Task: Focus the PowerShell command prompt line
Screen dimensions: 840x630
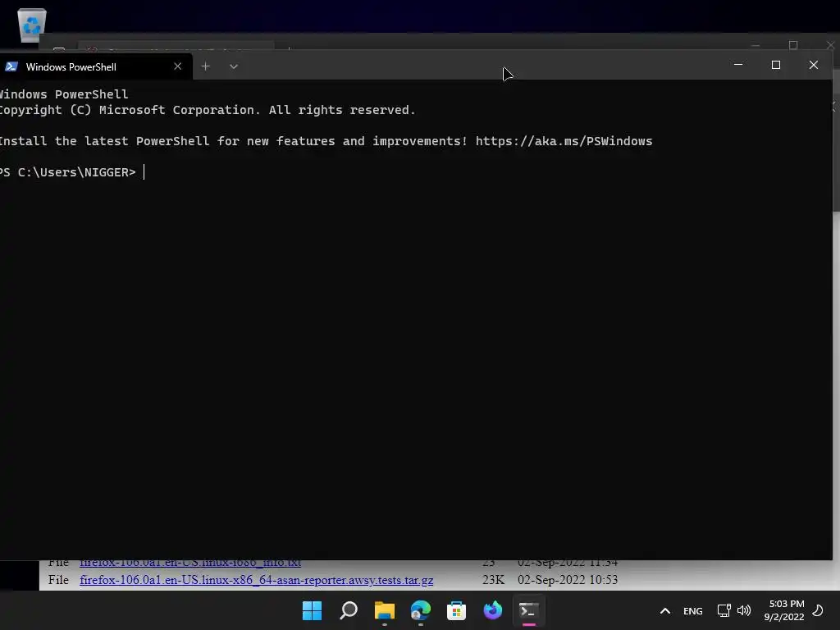Action: (x=72, y=172)
